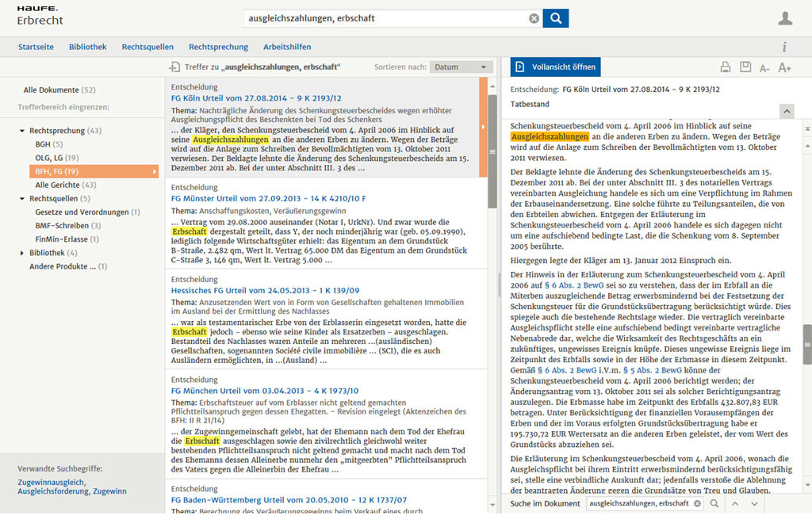Filter by BGH (5)

click(x=48, y=144)
